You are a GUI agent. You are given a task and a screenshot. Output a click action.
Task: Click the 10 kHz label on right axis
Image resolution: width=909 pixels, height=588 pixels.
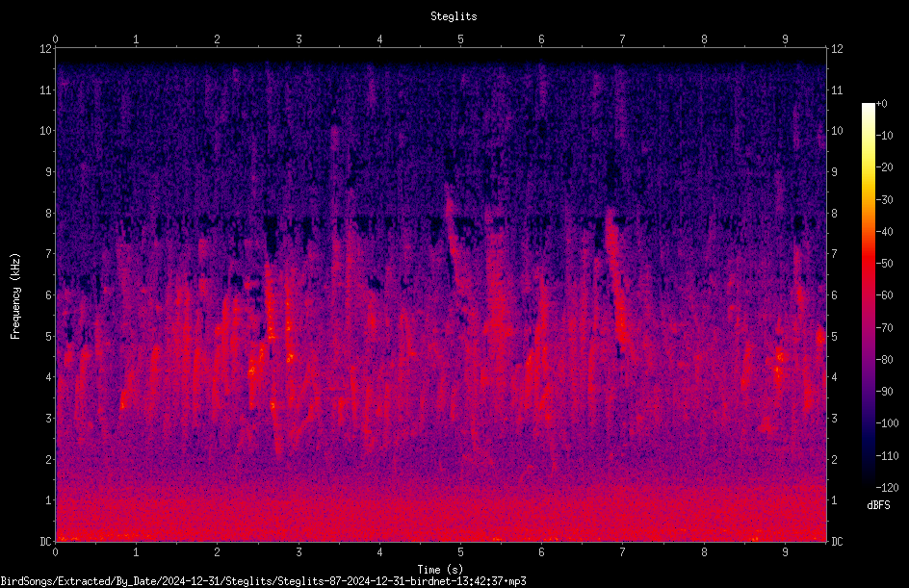pyautogui.click(x=837, y=131)
